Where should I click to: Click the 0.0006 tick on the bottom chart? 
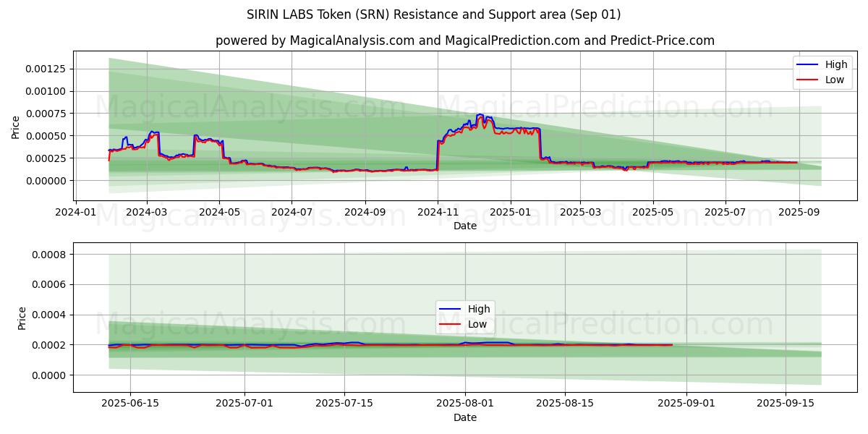[x=50, y=285]
